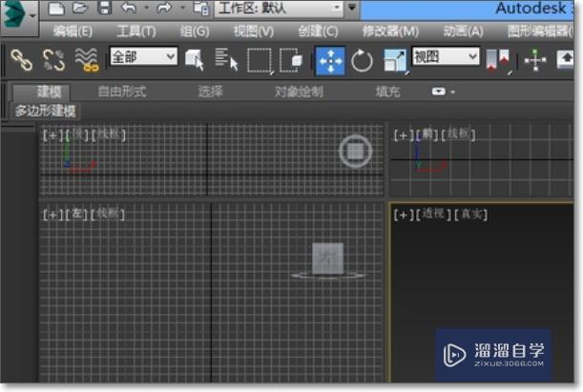Open perspective viewport [+] general menu
Image resolution: width=583 pixels, height=392 pixels.
[x=404, y=215]
